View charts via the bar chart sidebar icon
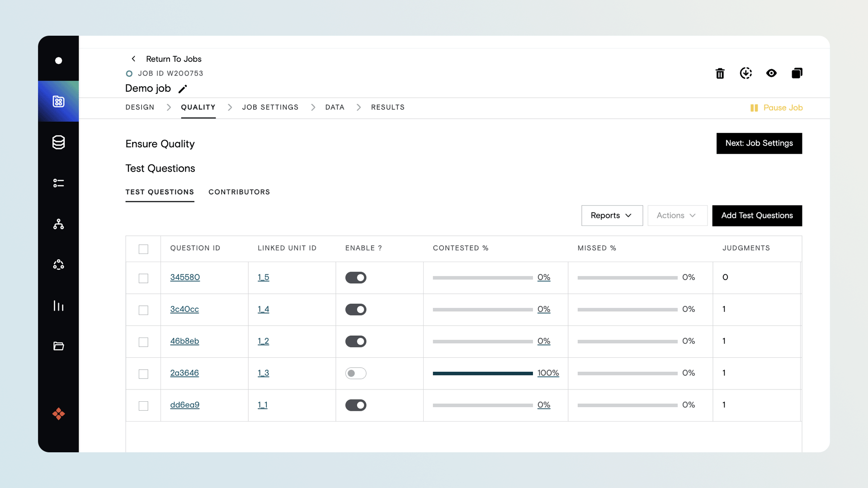This screenshot has height=488, width=868. point(58,306)
